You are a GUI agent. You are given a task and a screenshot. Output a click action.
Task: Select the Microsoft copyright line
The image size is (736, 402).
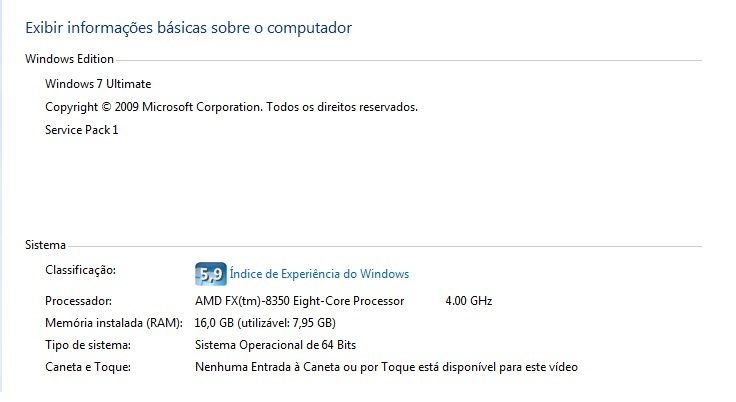coord(231,107)
